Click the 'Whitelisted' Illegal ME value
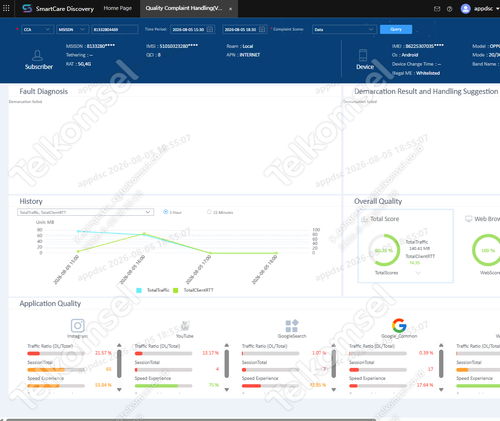The width and height of the screenshot is (500, 421). 428,73
